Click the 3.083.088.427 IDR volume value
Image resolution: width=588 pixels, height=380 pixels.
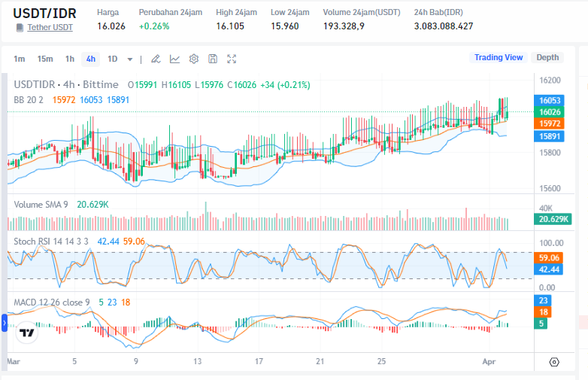[x=444, y=26]
